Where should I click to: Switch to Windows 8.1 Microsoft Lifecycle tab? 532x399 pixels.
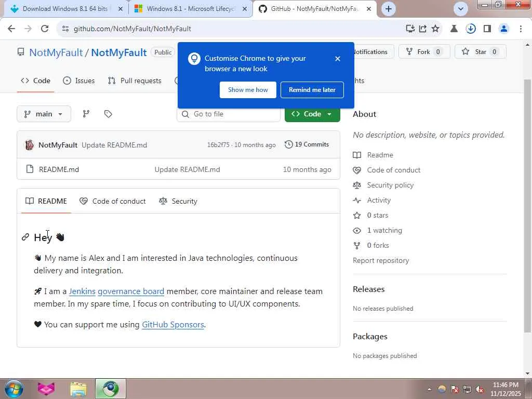tap(190, 9)
